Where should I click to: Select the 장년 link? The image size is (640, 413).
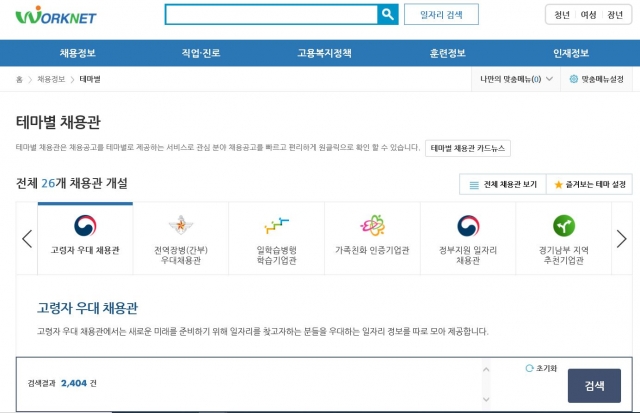[x=615, y=15]
